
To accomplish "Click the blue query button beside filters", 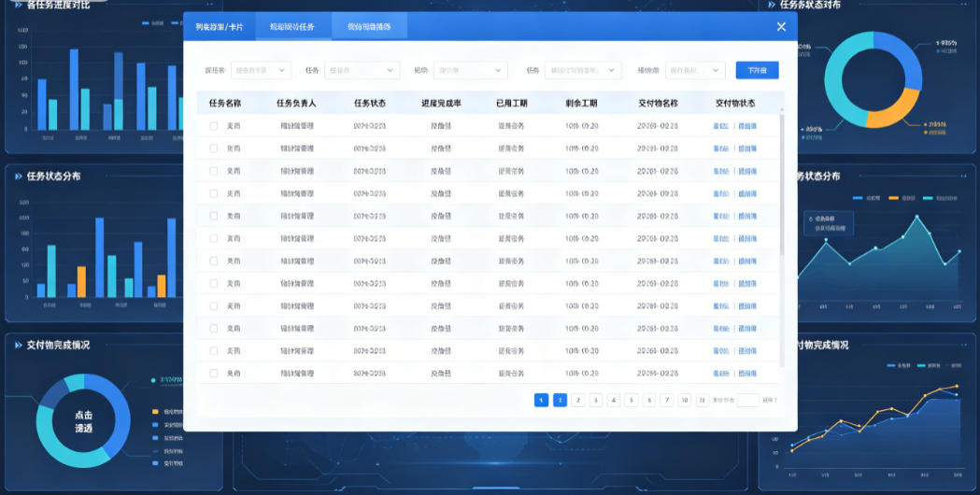I will (757, 70).
